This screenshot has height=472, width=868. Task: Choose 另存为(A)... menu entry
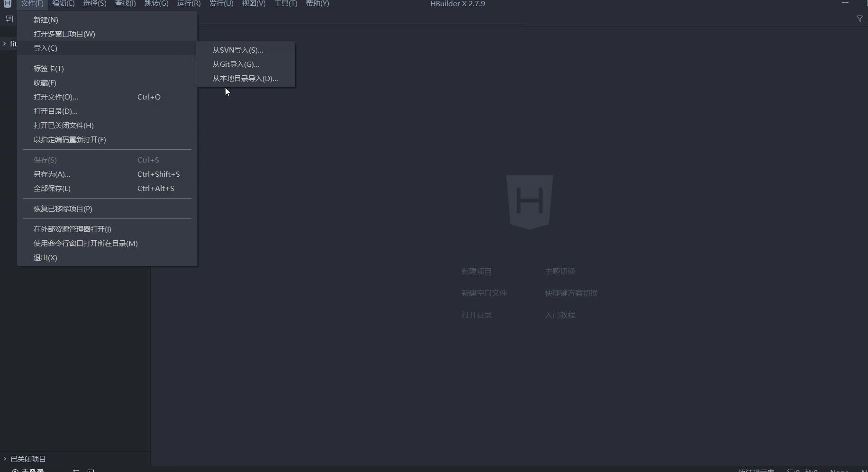point(107,174)
